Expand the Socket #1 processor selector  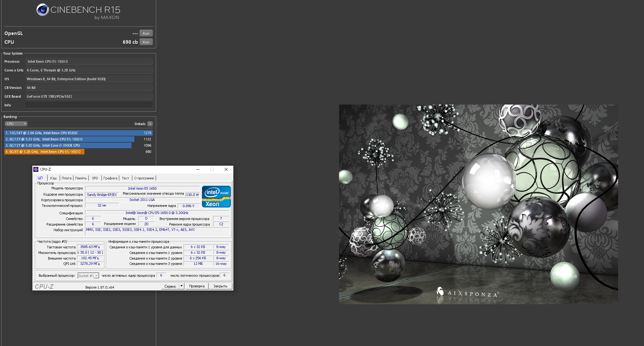tap(96, 276)
